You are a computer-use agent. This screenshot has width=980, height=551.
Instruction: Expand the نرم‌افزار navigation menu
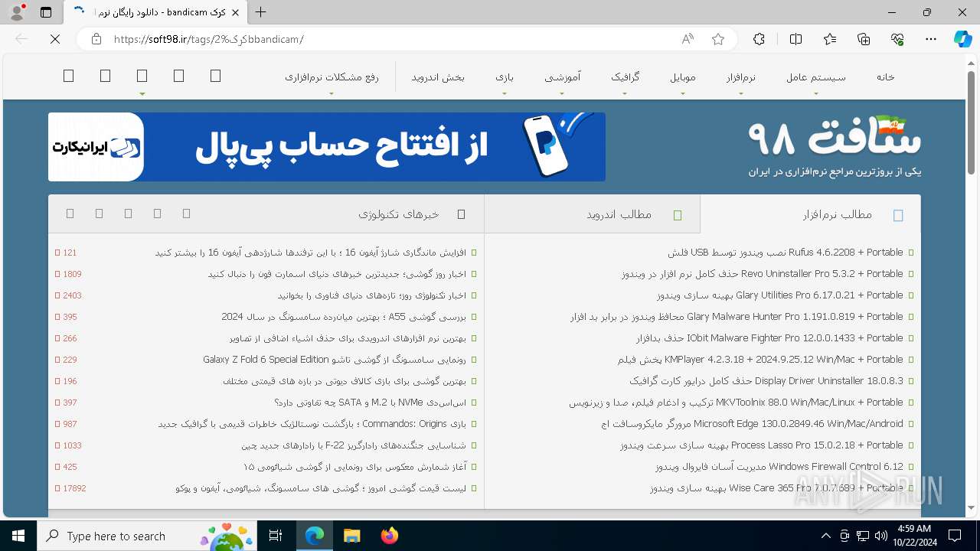(x=740, y=77)
